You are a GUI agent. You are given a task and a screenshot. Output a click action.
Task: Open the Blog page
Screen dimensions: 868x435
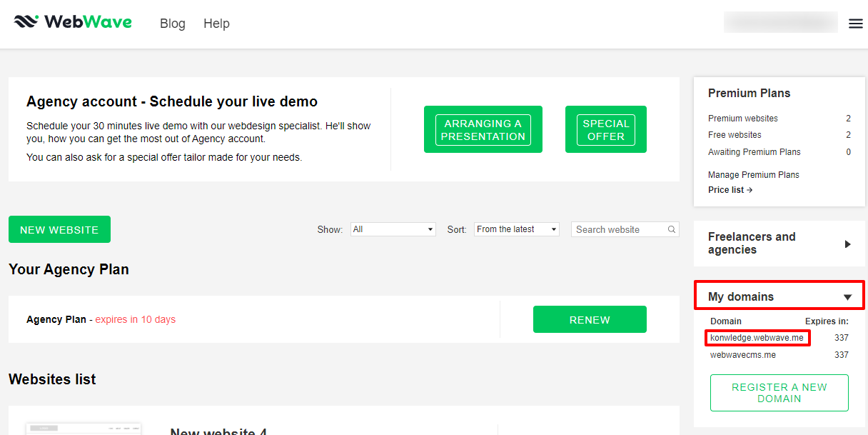pos(172,24)
